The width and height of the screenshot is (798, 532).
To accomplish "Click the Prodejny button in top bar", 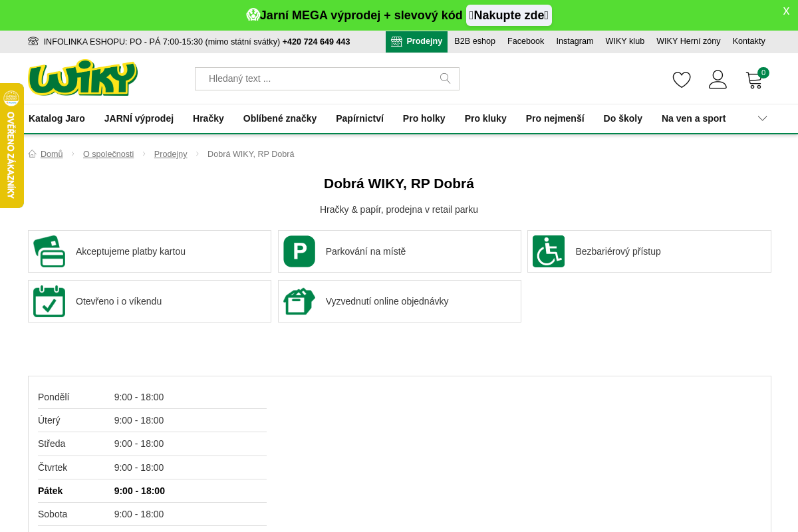I will (416, 41).
